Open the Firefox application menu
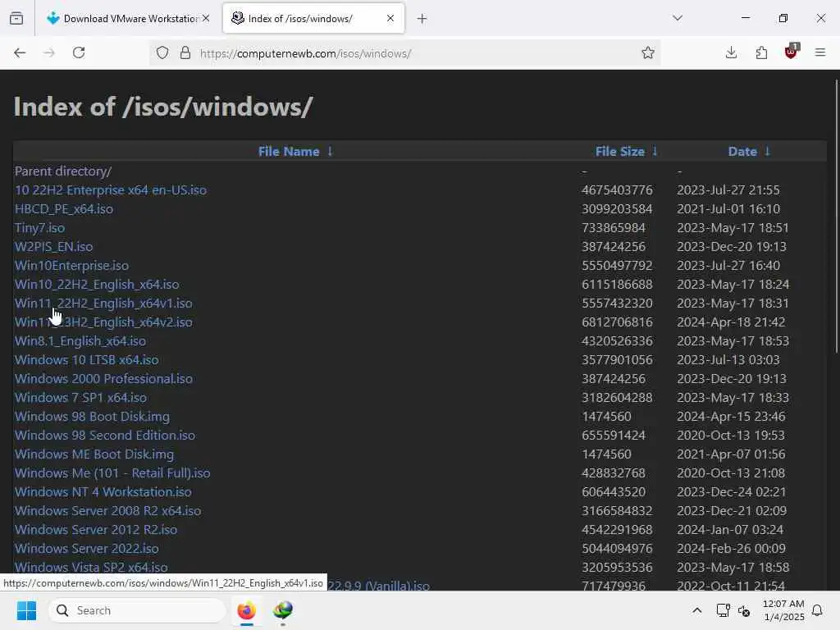This screenshot has width=840, height=630. 820,52
